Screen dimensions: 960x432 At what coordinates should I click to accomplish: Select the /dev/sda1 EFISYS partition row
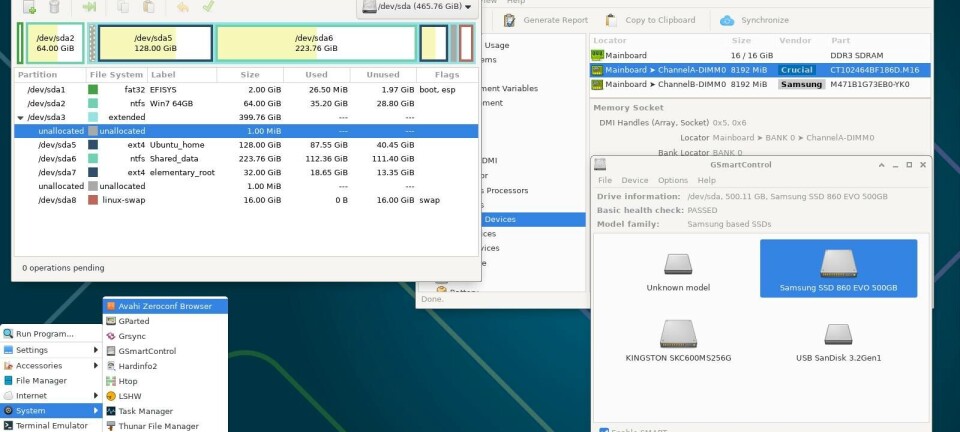[246, 89]
